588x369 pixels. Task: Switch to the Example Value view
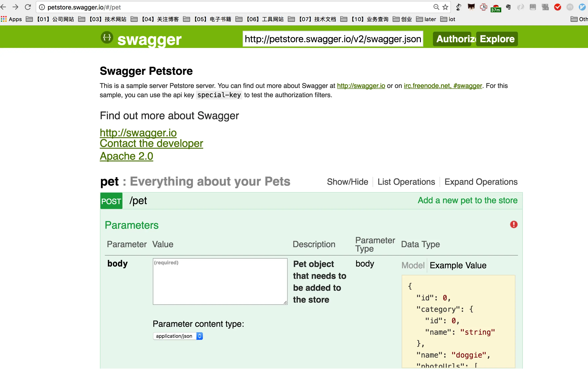pyautogui.click(x=458, y=265)
